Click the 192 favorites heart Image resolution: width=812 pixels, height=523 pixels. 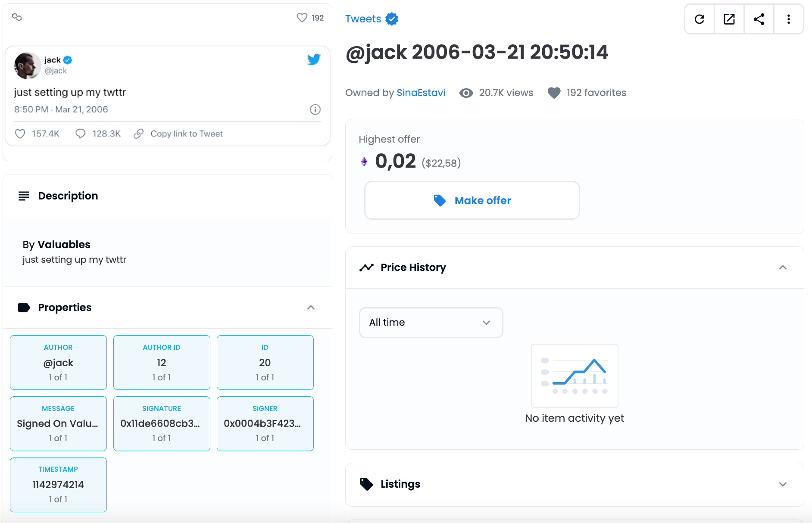554,93
